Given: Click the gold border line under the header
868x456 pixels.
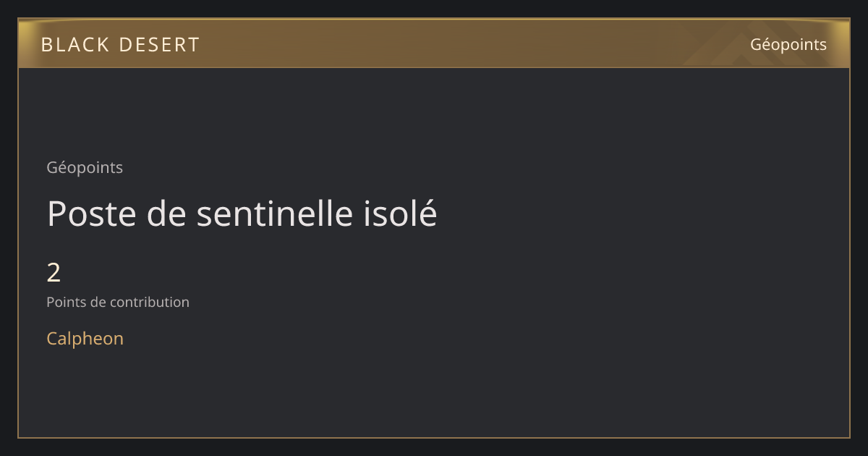Looking at the screenshot, I should click(434, 67).
